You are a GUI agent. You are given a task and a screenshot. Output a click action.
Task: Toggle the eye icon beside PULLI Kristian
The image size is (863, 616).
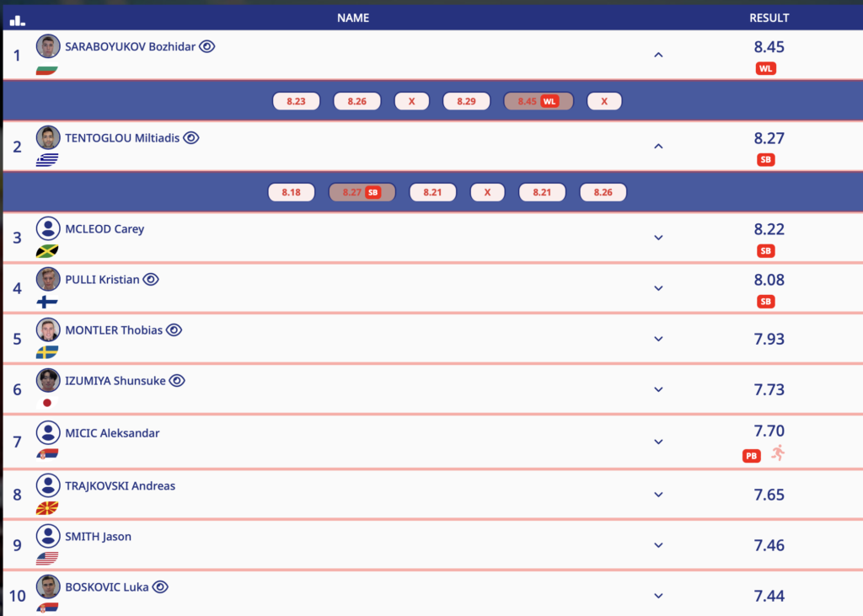click(151, 279)
